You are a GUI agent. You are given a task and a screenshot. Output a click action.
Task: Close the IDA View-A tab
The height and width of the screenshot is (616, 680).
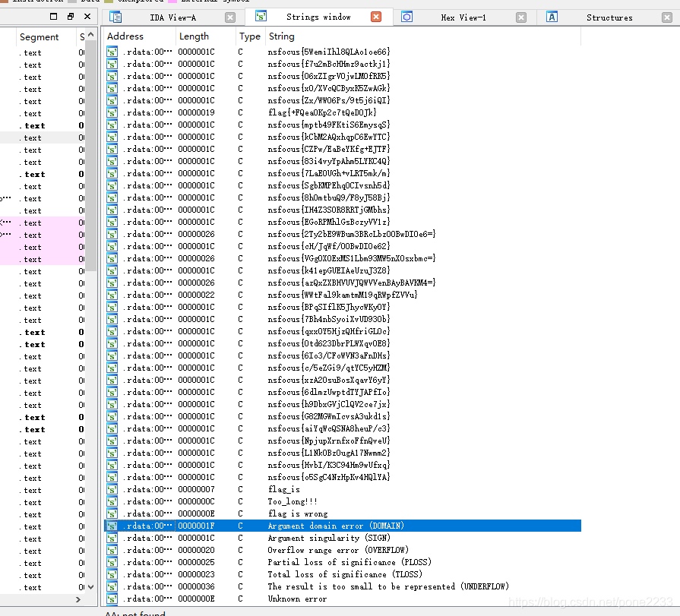[x=230, y=17]
